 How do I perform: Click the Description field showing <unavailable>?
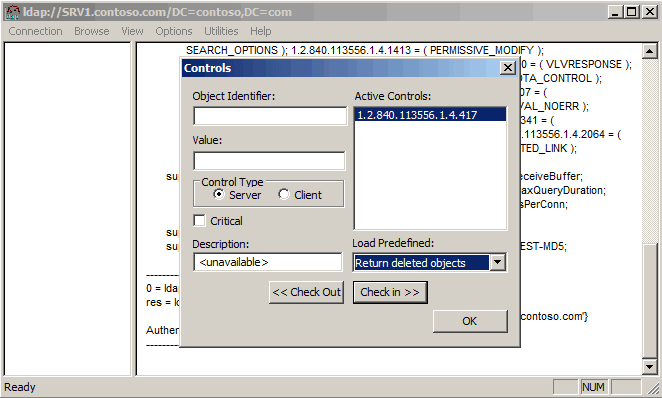(x=268, y=262)
